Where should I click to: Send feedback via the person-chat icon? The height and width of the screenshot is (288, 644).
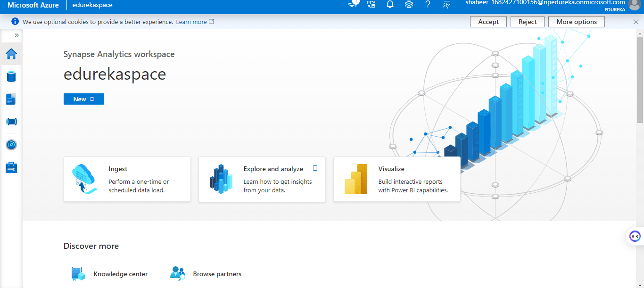click(x=446, y=5)
